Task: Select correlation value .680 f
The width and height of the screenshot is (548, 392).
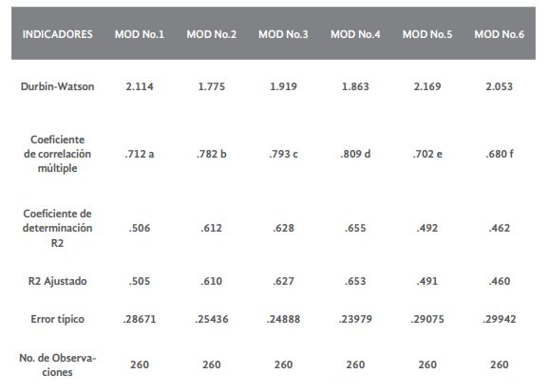Action: [x=500, y=154]
